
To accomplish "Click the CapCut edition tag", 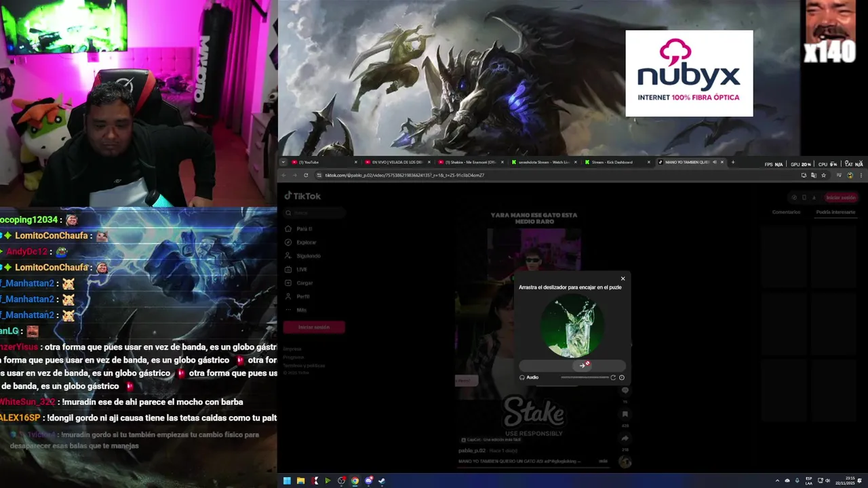I will (x=491, y=440).
